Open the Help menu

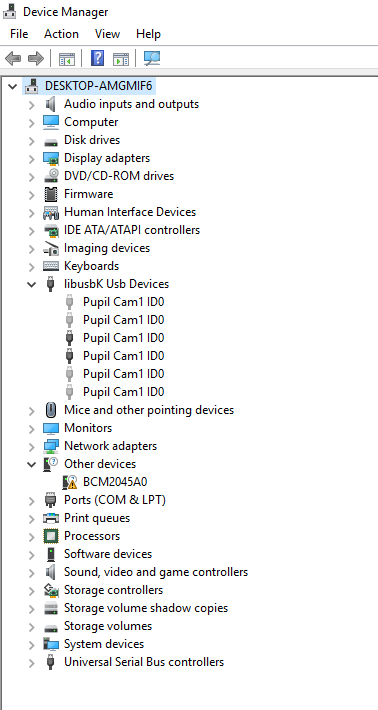(148, 34)
